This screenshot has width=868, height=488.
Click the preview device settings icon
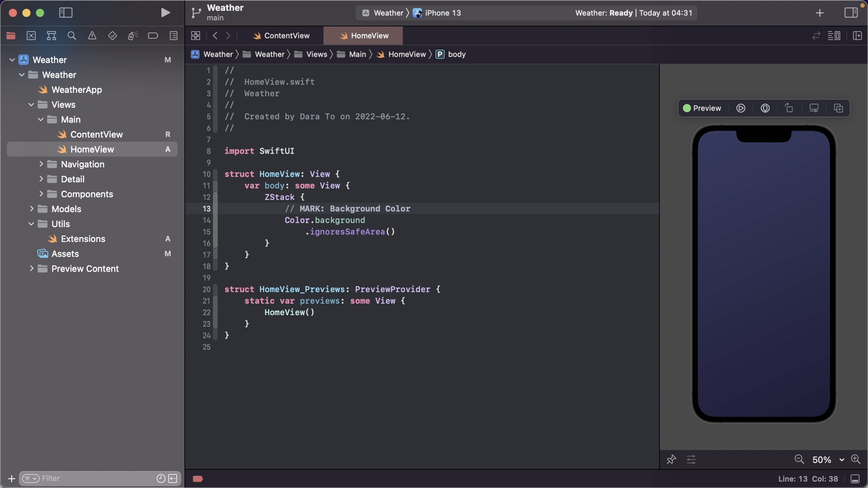click(x=814, y=108)
